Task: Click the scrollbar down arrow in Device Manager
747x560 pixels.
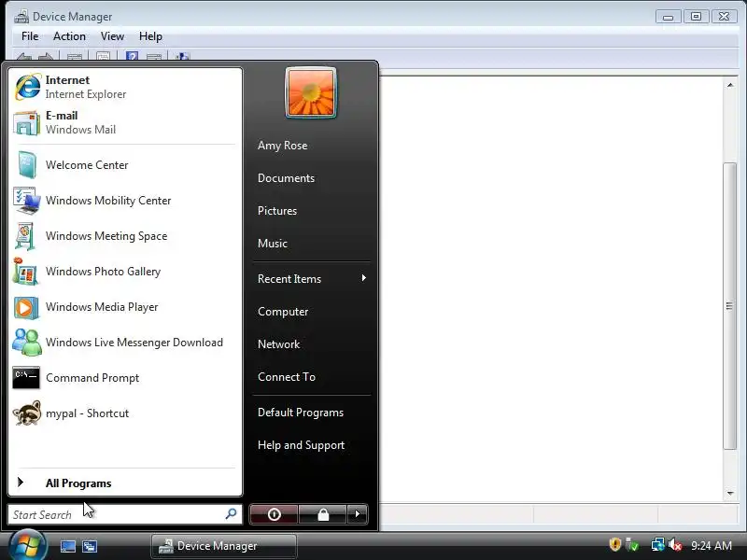Action: coord(730,494)
